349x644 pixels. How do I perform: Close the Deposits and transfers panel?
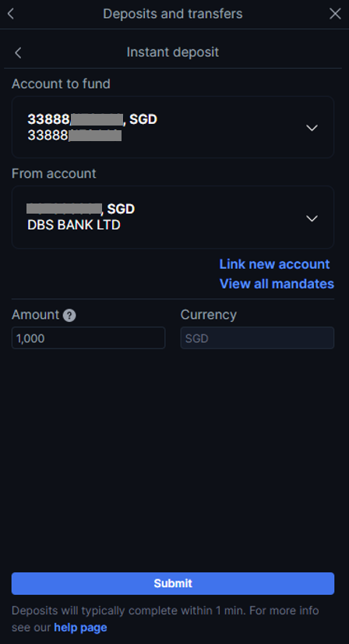[335, 13]
